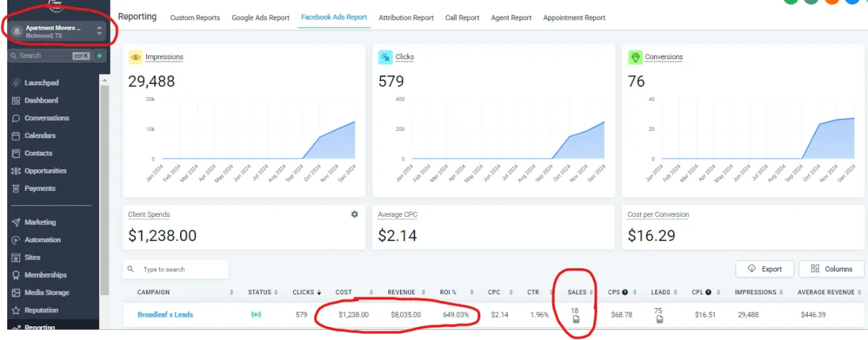Sort by Impressions column arrows
Viewport: 868px width, 340px height.
point(781,292)
